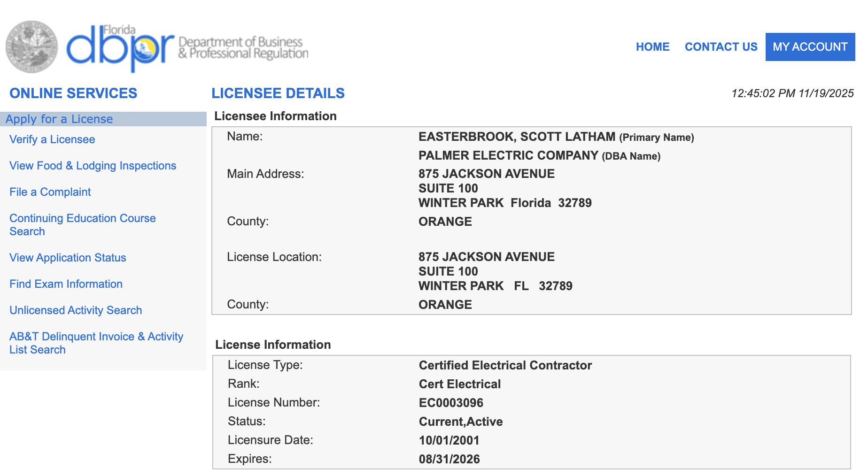Open Unlicensed Activity Search
The image size is (868, 476).
coord(76,310)
